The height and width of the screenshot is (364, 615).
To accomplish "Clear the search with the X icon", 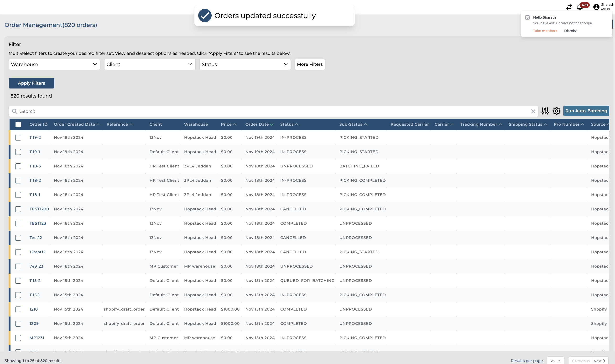I will [x=533, y=111].
